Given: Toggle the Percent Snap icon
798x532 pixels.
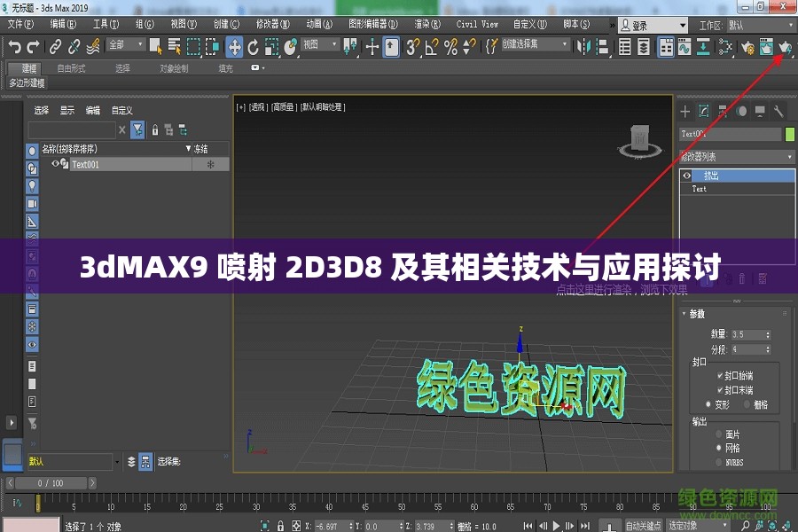Looking at the screenshot, I should (x=450, y=47).
